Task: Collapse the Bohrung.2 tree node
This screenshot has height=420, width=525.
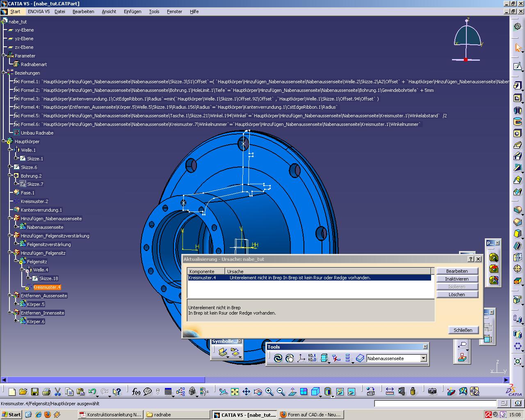Action: [10, 176]
